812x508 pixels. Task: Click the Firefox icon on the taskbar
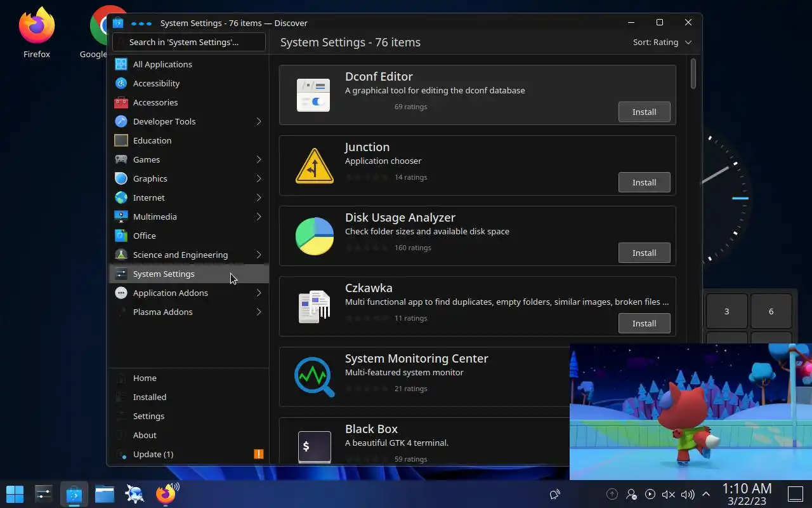coord(165,494)
